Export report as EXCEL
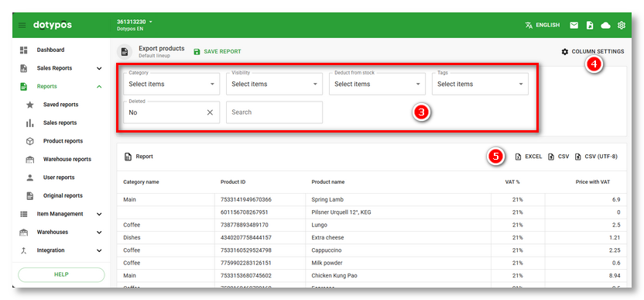The image size is (644, 300). coord(529,157)
